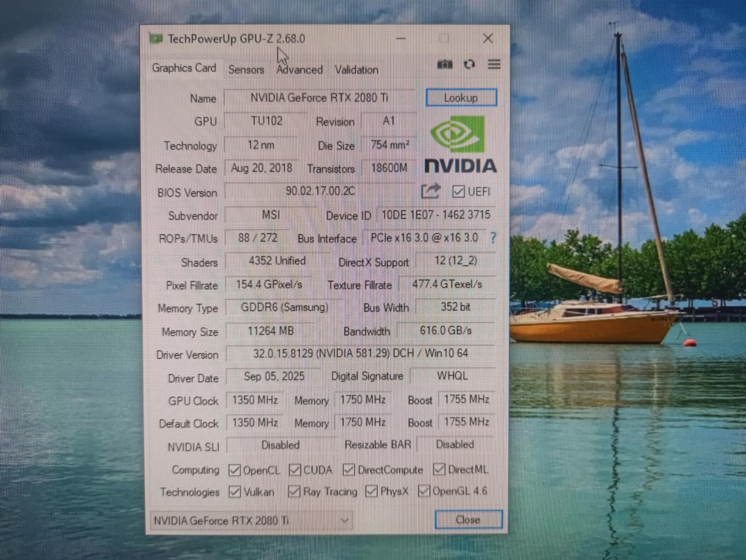The image size is (746, 560).
Task: Share the BIOS using the export arrow icon
Action: 431,191
